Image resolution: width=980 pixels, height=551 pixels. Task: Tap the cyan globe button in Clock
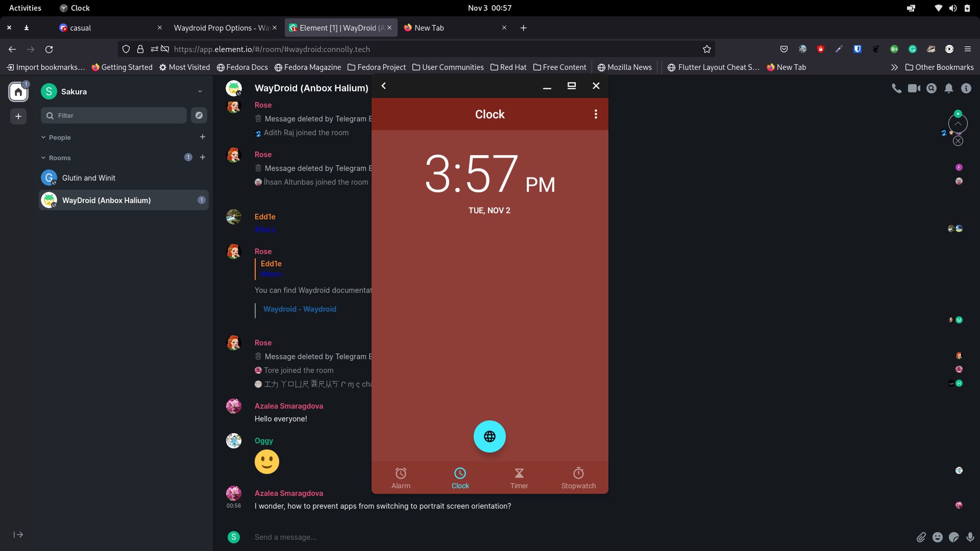pyautogui.click(x=489, y=436)
